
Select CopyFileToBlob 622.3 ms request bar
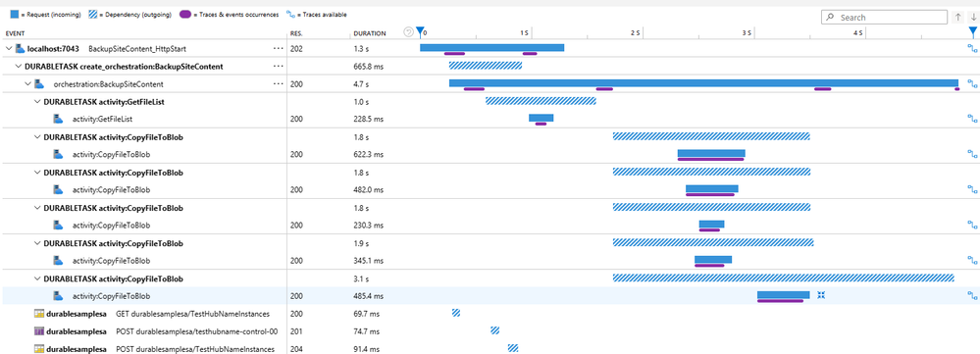[x=711, y=154]
